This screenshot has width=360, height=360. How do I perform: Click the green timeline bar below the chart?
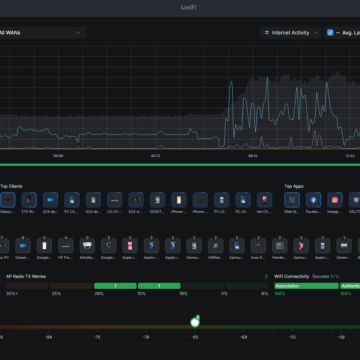tap(180, 165)
